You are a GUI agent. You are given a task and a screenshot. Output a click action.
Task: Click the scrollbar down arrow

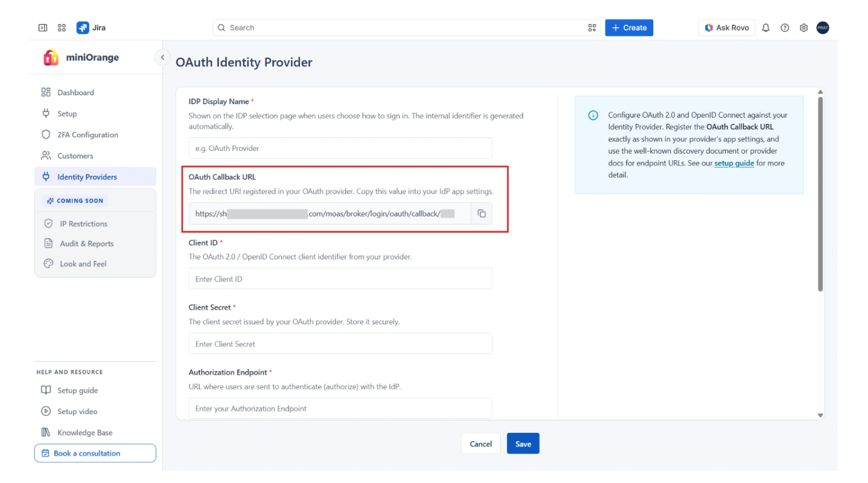pyautogui.click(x=820, y=415)
